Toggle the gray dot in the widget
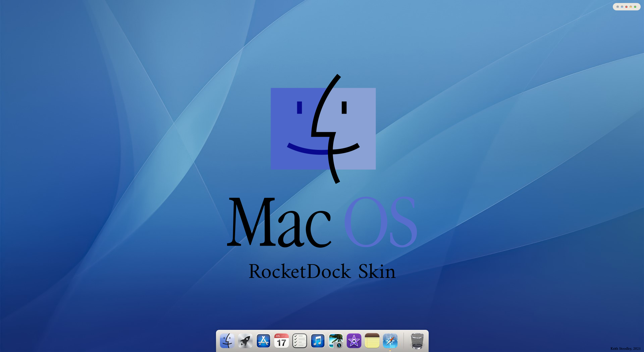This screenshot has height=352, width=644. coord(618,7)
